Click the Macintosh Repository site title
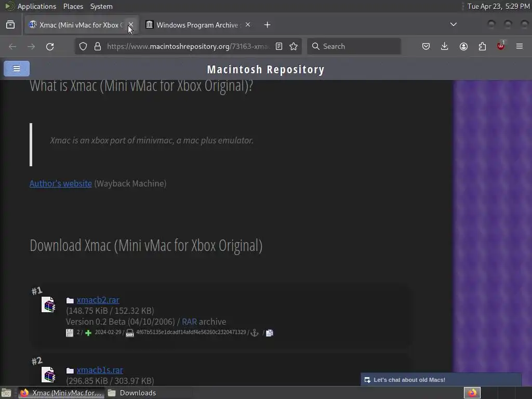Screen dimensions: 532x399 pos(265,69)
